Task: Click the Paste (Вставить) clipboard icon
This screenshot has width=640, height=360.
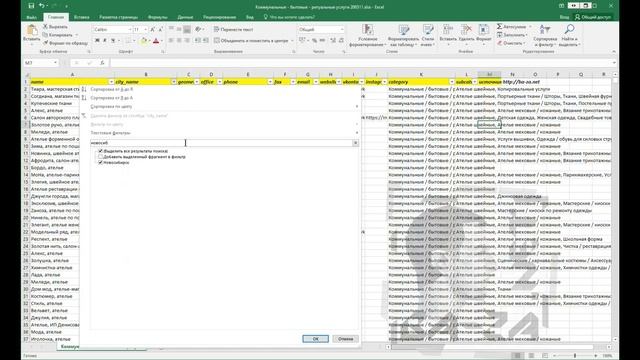Action: click(31, 30)
